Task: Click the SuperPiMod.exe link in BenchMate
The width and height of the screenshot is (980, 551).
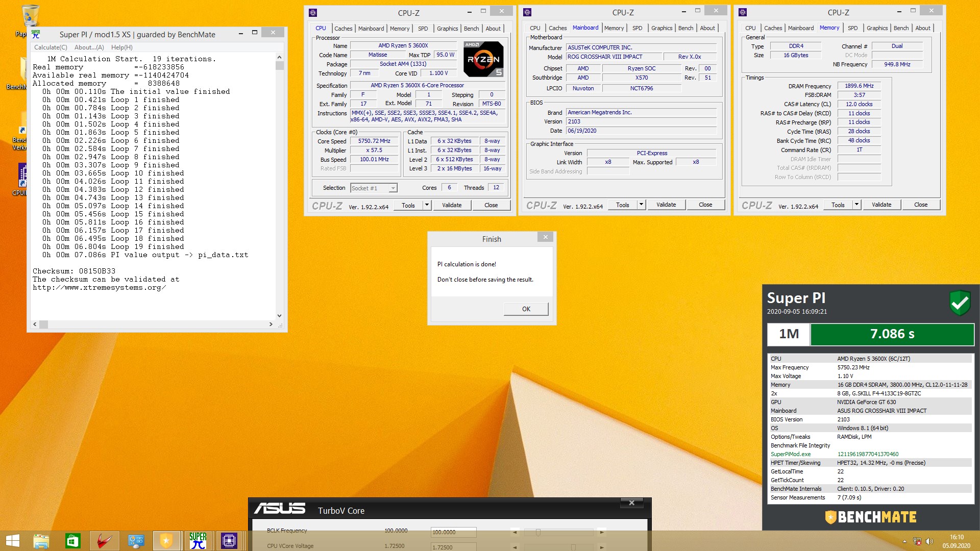Action: tap(791, 454)
